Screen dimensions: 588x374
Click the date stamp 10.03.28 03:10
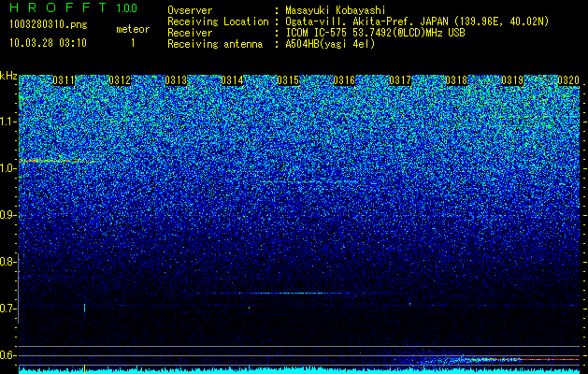pyautogui.click(x=48, y=43)
